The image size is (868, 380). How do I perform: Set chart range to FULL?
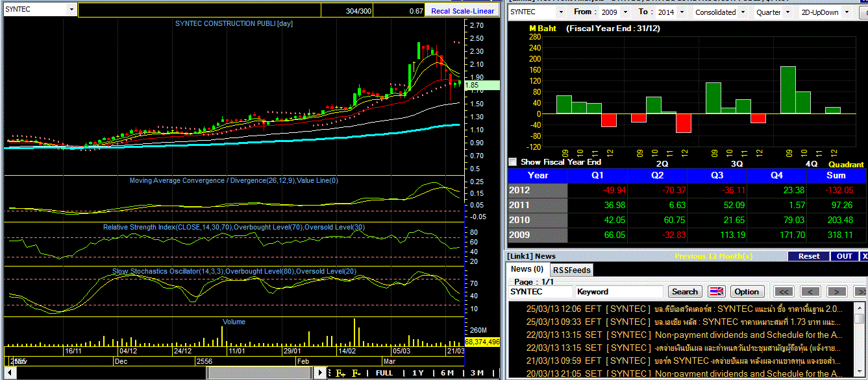pyautogui.click(x=384, y=373)
